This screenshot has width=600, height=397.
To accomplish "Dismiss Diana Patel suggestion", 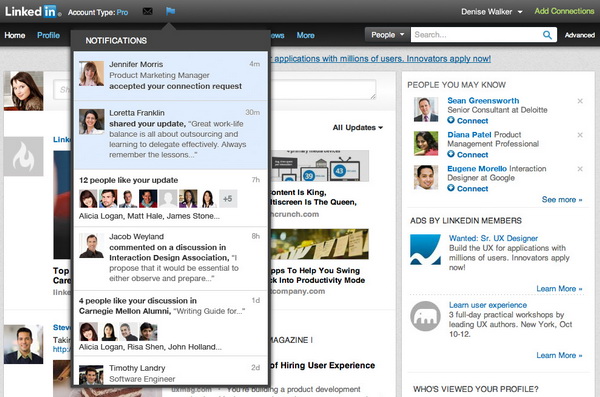I will (x=580, y=135).
